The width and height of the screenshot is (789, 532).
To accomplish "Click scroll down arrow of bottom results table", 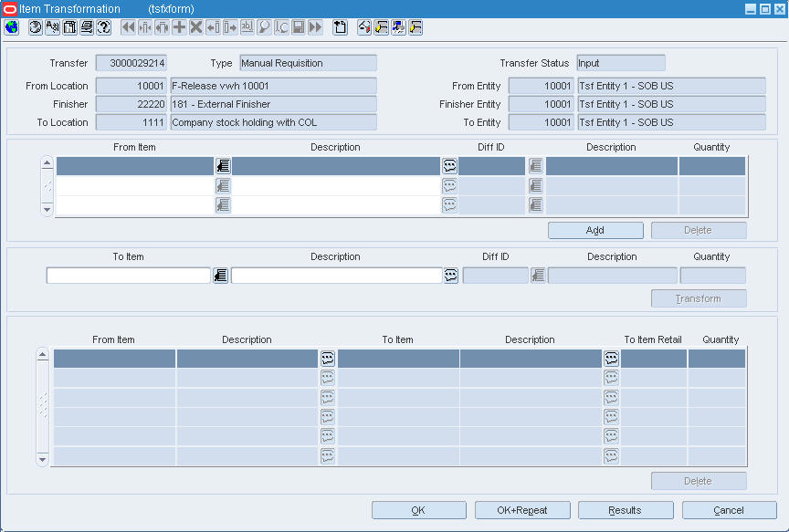I will 43,459.
